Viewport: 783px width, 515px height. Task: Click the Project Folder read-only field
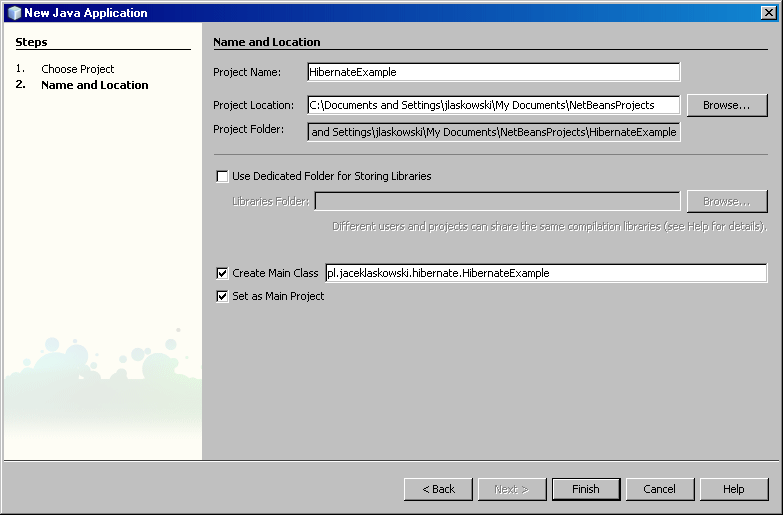(x=493, y=132)
